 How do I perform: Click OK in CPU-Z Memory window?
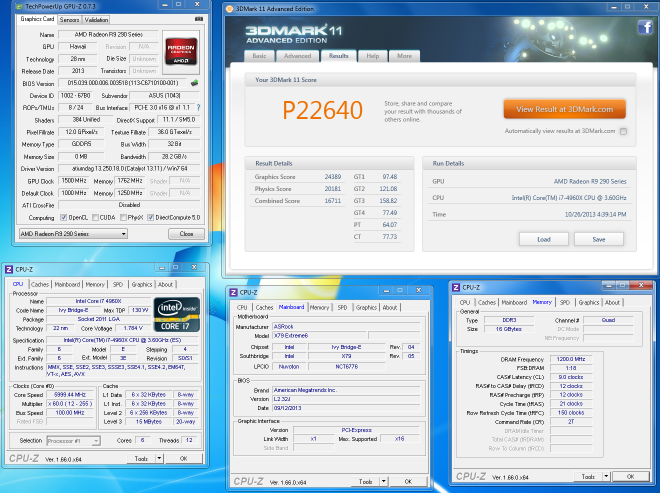[630, 476]
